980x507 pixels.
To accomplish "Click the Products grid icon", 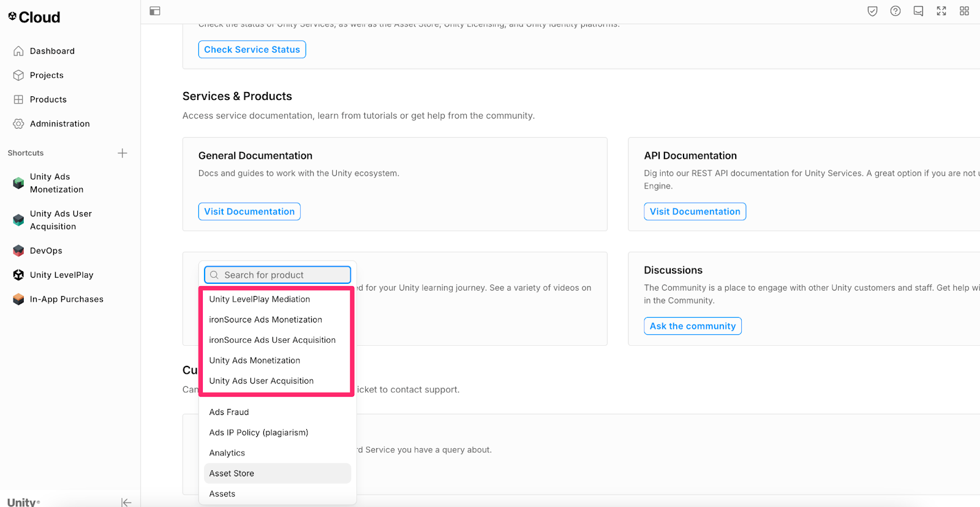I will 18,99.
